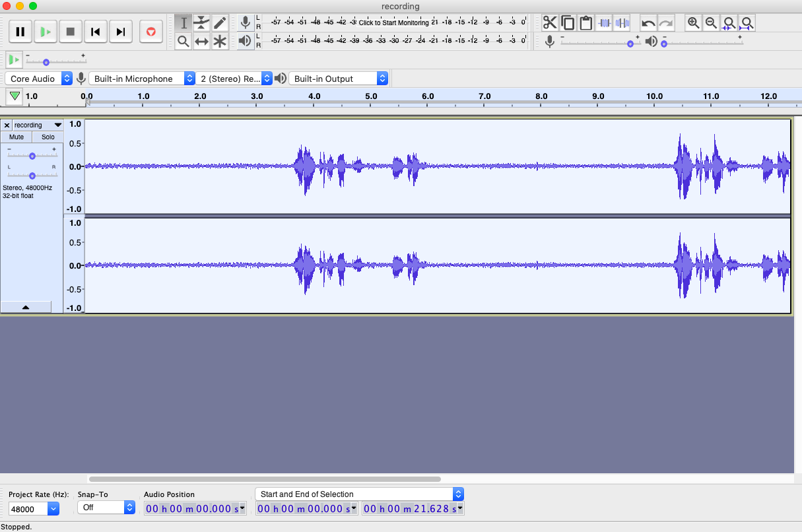Viewport: 802px width, 532px height.
Task: Click the Fit project to width icon
Action: pos(747,23)
